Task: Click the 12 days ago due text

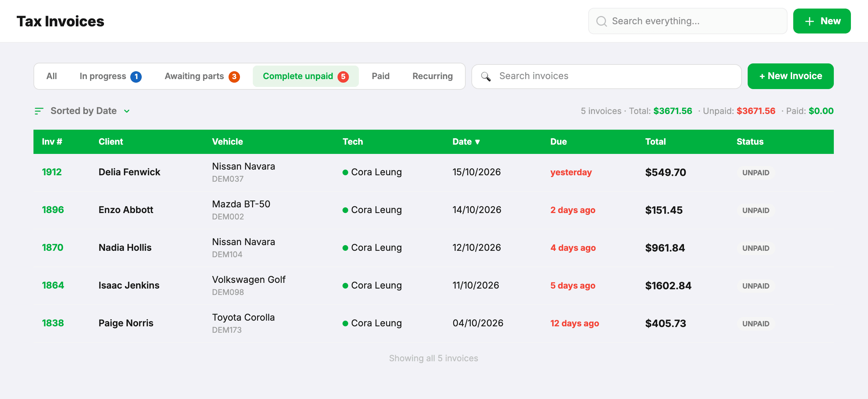Action: (575, 323)
